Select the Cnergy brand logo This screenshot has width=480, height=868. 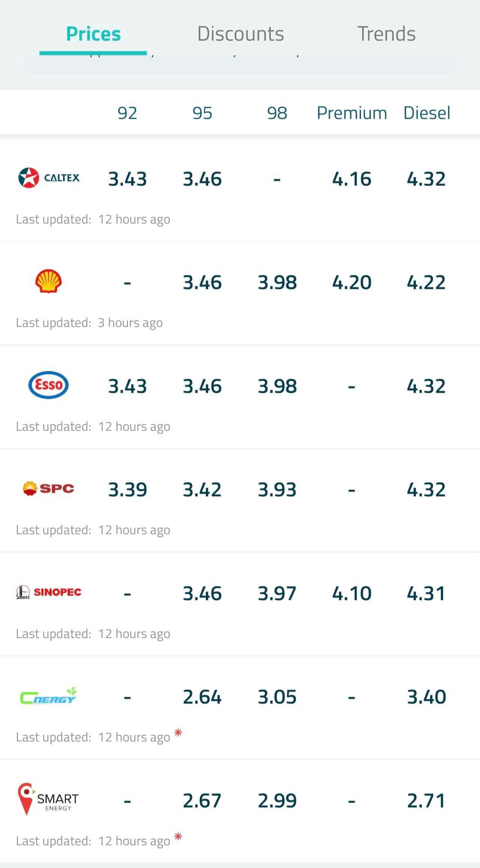[48, 696]
